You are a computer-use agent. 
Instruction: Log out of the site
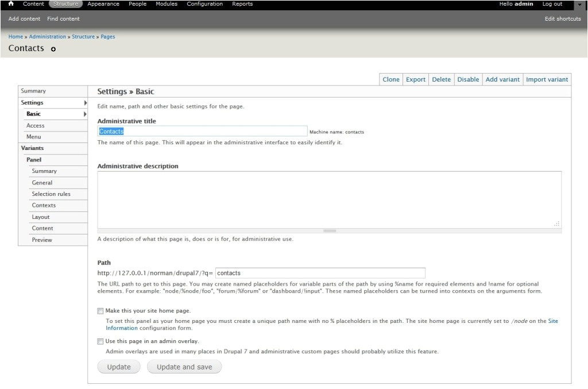552,4
